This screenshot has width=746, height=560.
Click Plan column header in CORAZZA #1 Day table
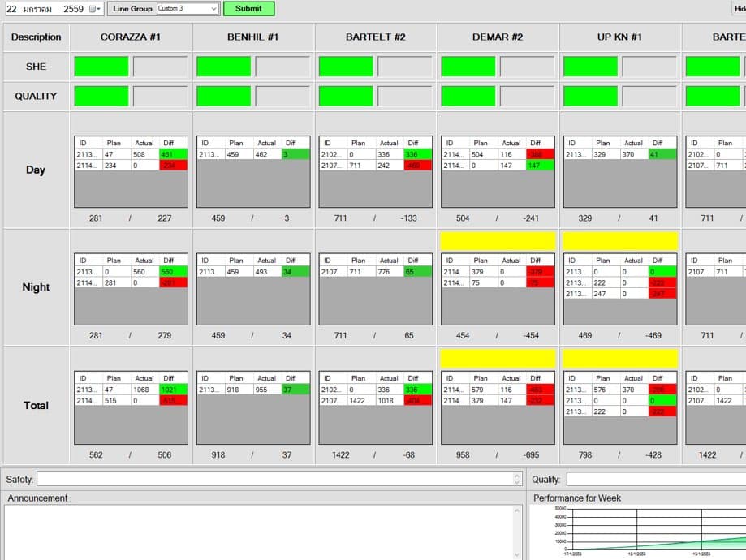(x=114, y=143)
